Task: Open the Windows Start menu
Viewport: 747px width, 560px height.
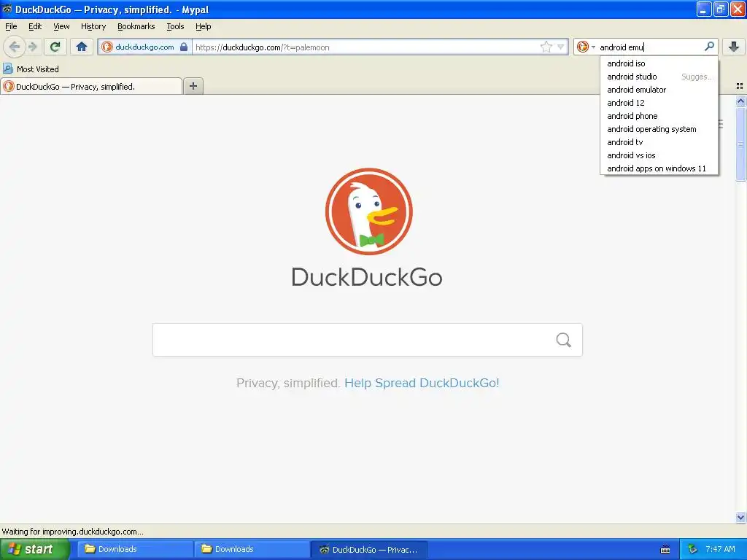Action: coord(34,549)
